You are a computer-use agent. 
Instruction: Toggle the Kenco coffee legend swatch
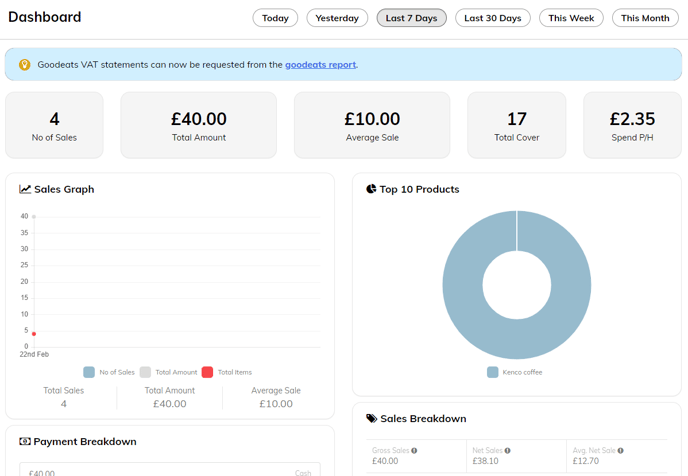click(x=493, y=372)
